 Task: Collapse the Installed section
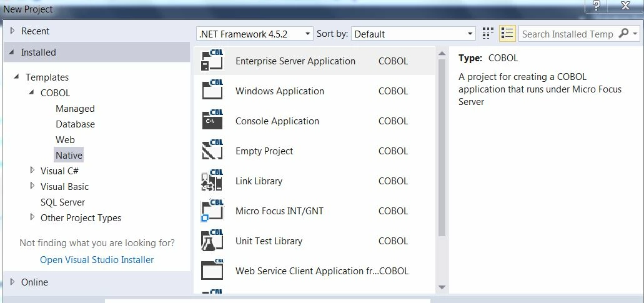click(11, 52)
